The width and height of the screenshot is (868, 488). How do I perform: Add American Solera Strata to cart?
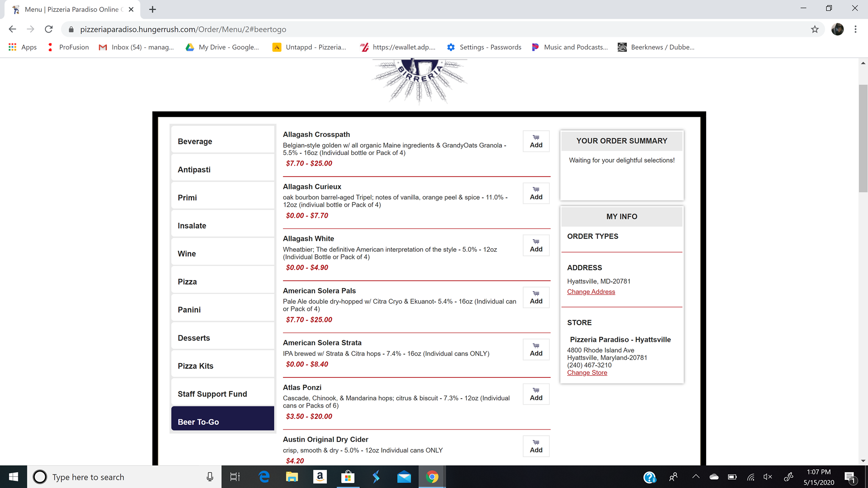(536, 350)
